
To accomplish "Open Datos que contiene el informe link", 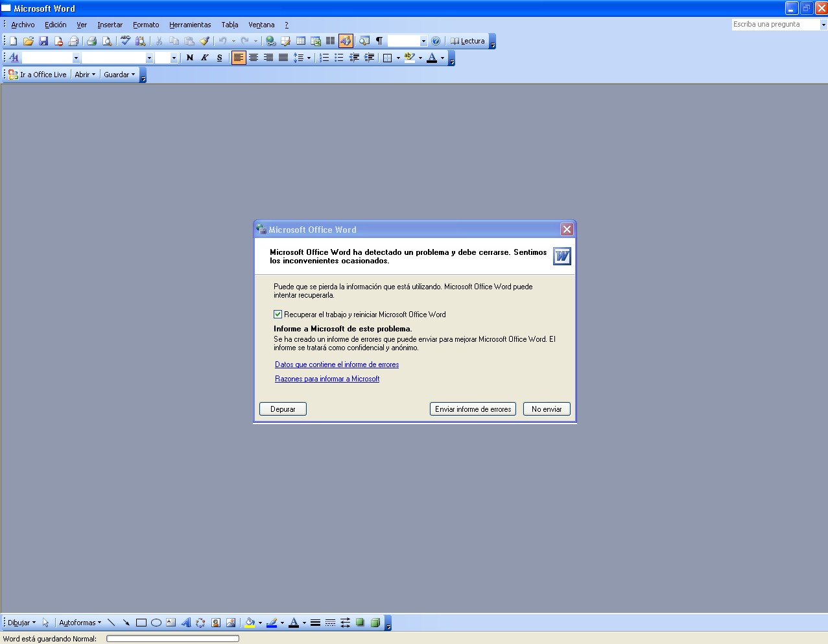I will coord(337,364).
